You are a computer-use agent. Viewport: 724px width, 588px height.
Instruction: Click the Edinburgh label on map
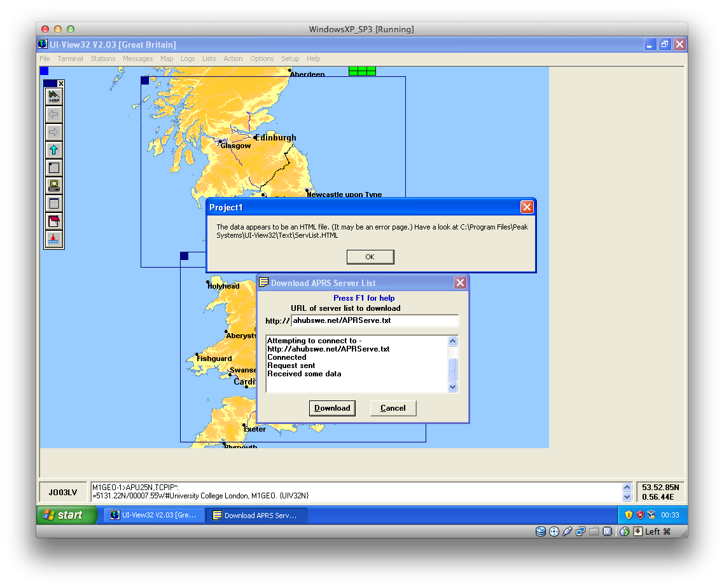click(x=275, y=137)
